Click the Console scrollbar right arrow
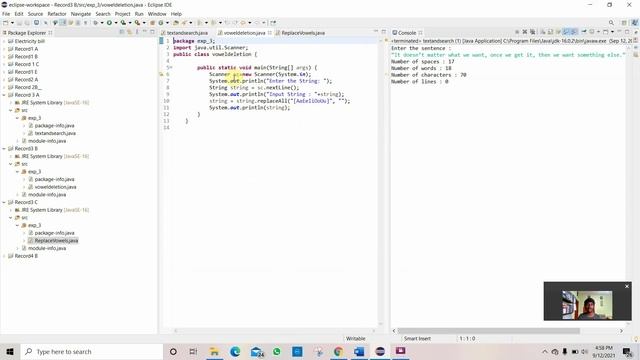 (x=621, y=331)
